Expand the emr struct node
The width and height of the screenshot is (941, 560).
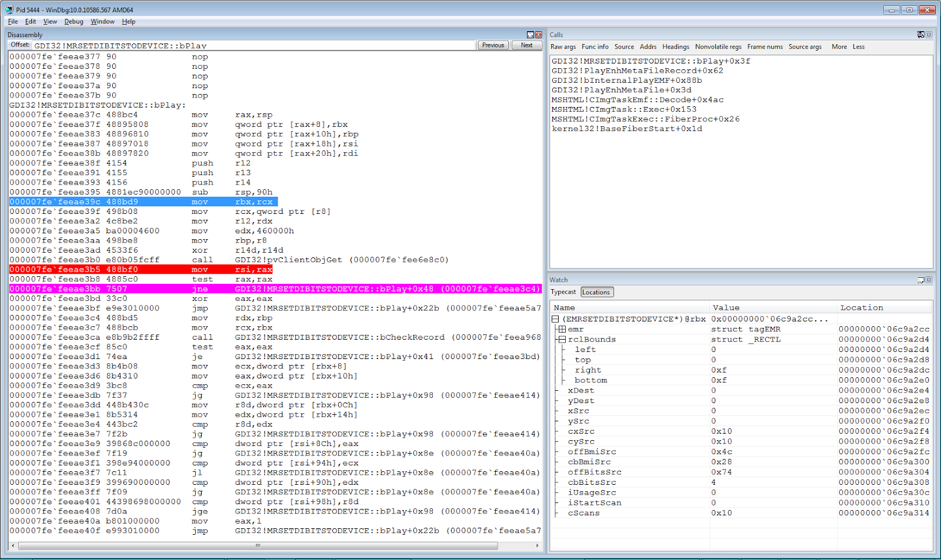click(562, 330)
